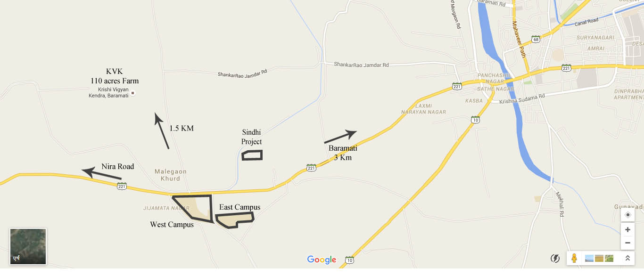Click the route 10 shield near Google logo
644x276 pixels.
(349, 260)
